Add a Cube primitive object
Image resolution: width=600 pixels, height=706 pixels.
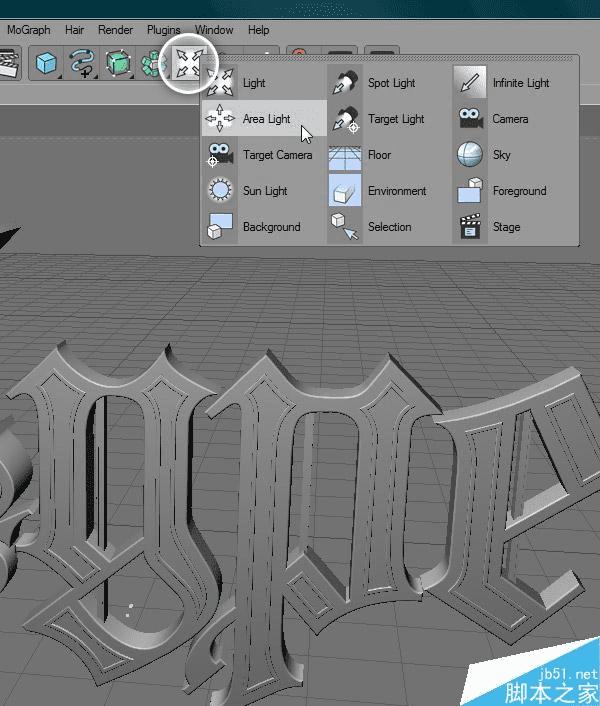tap(46, 63)
